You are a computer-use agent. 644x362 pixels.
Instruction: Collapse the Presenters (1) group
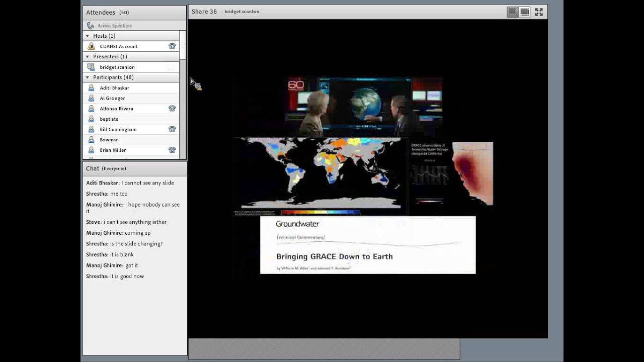point(88,57)
